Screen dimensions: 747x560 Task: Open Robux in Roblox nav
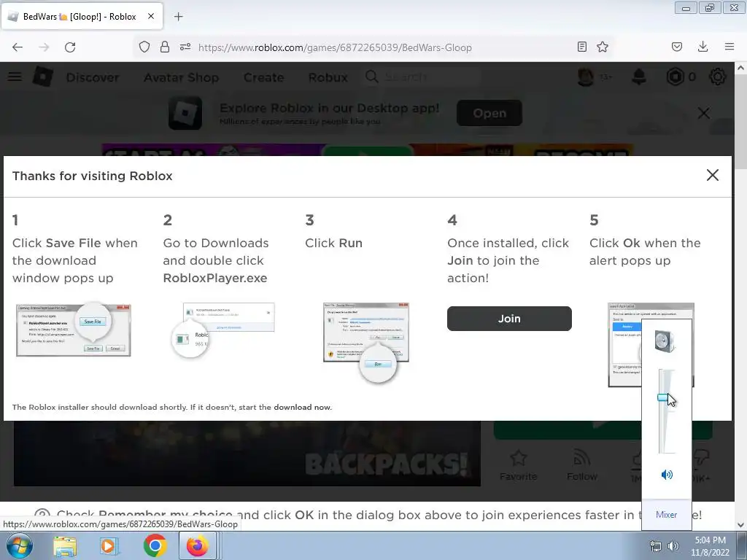coord(328,77)
